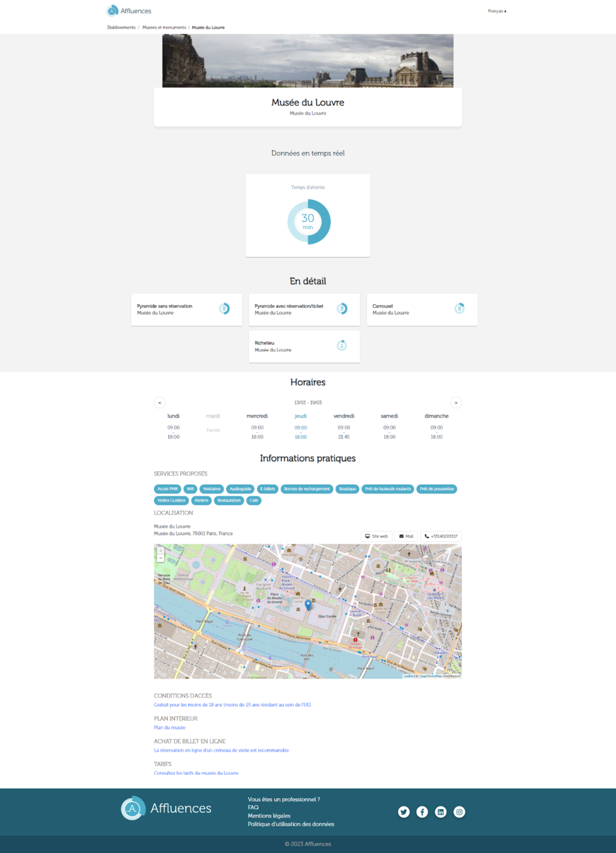The height and width of the screenshot is (853, 616).
Task: Click the Affluences logo in the header
Action: pyautogui.click(x=129, y=11)
